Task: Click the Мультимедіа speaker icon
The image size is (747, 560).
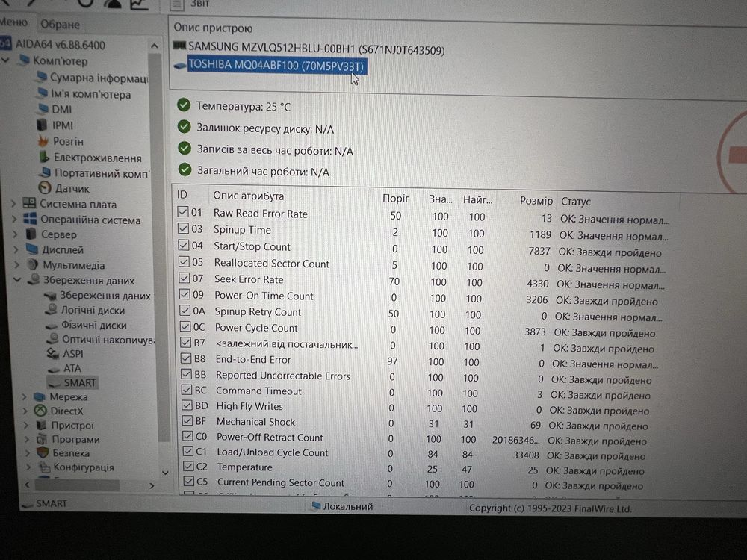Action: (x=33, y=264)
